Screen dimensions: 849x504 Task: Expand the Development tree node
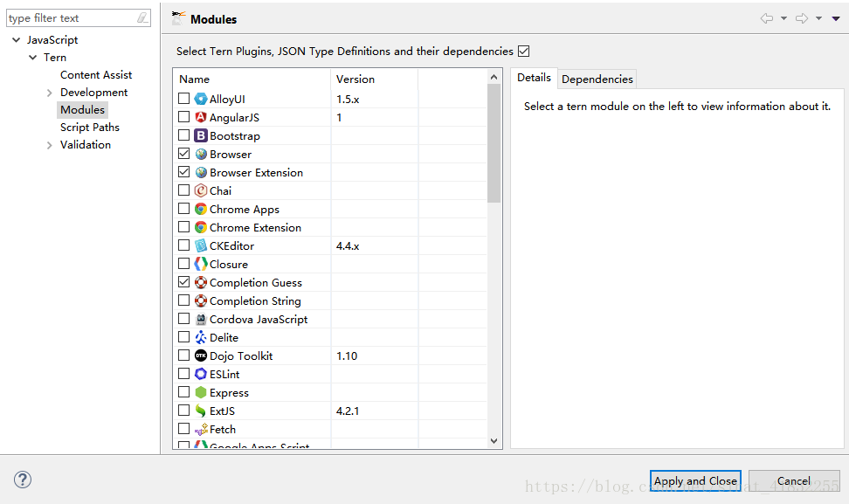[49, 93]
